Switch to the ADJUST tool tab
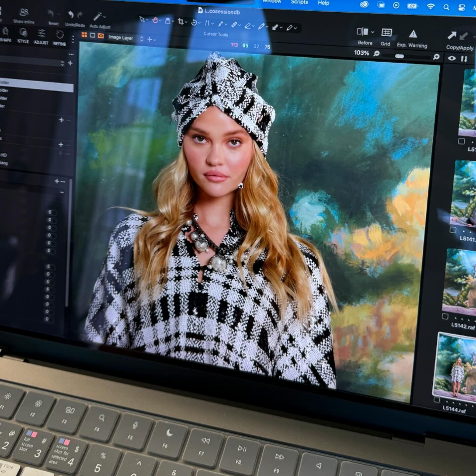476x476 pixels. [41, 37]
